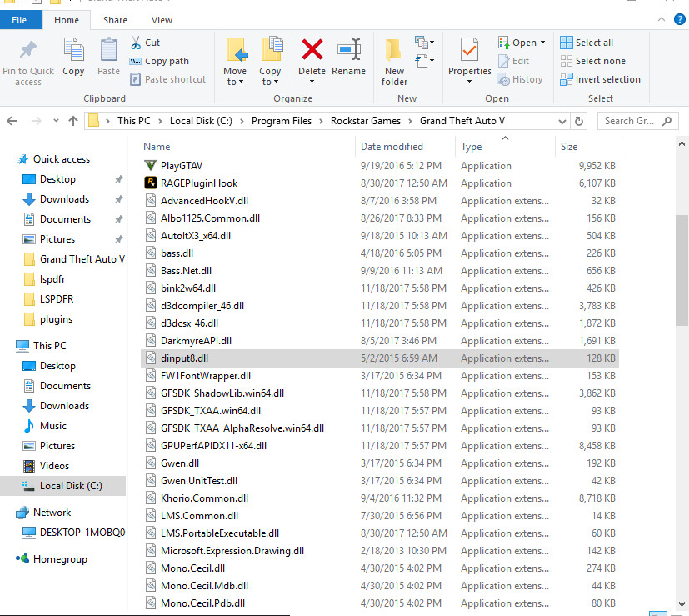Image resolution: width=689 pixels, height=616 pixels.
Task: Open the File menu tab
Action: [x=19, y=20]
